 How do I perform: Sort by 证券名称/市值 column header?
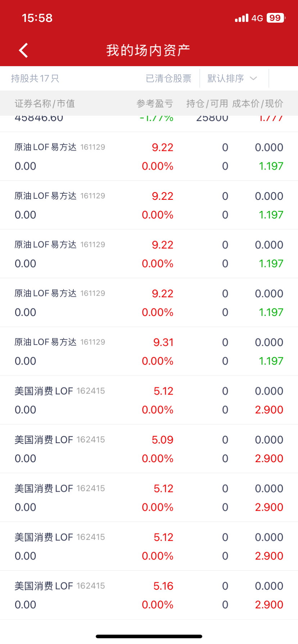(x=45, y=103)
